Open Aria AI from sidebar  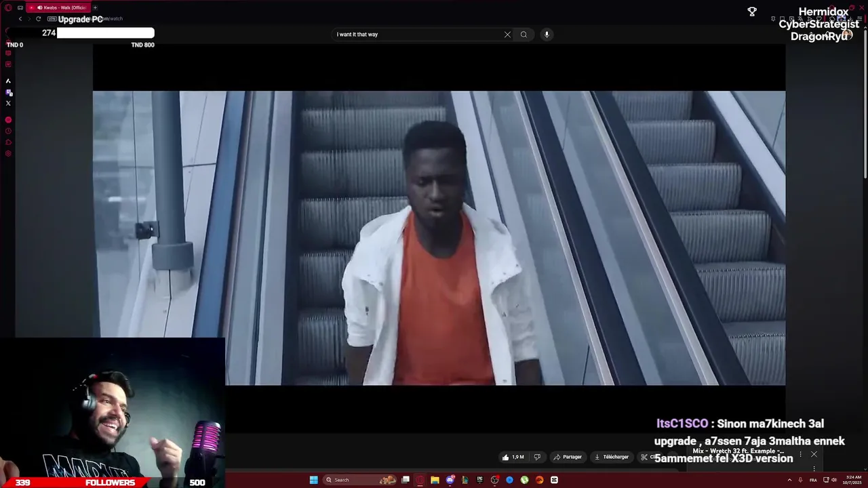[x=8, y=81]
